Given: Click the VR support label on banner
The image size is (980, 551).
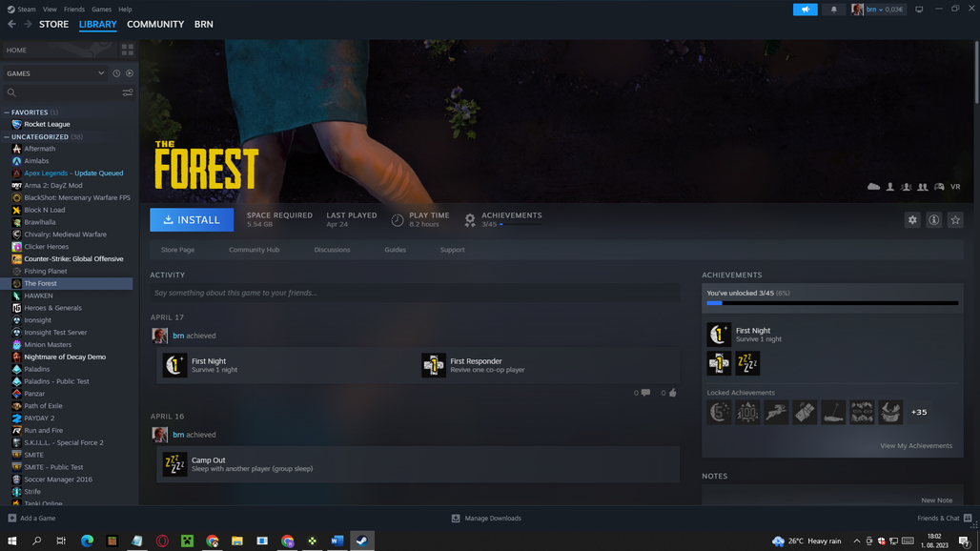Looking at the screenshot, I should pyautogui.click(x=955, y=186).
